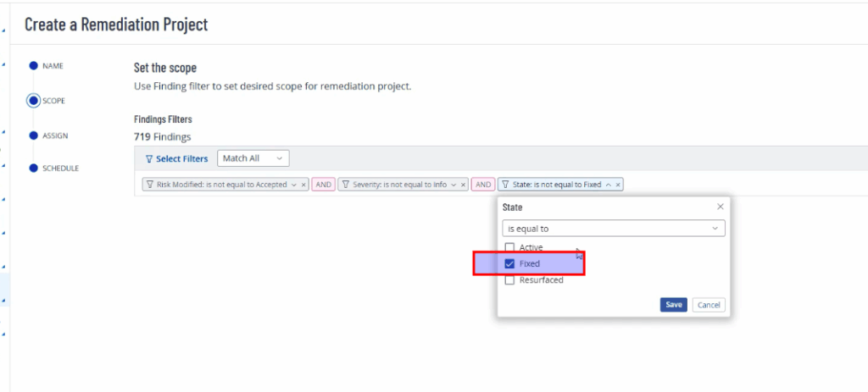Click the SCHEDULE step circle icon
The width and height of the screenshot is (868, 392).
33,168
